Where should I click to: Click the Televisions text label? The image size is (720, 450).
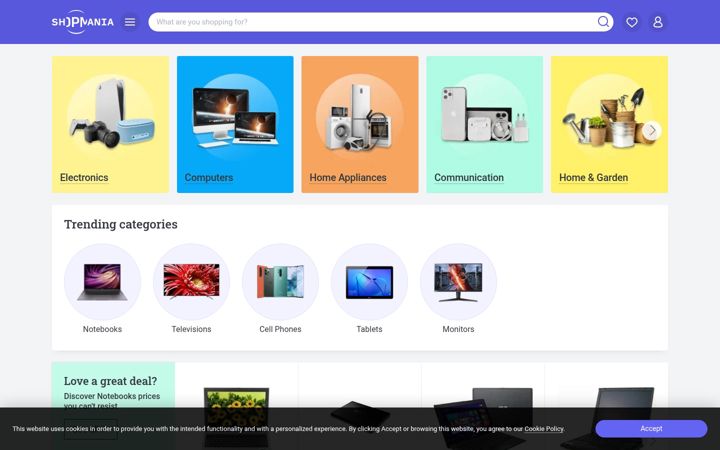tap(191, 329)
